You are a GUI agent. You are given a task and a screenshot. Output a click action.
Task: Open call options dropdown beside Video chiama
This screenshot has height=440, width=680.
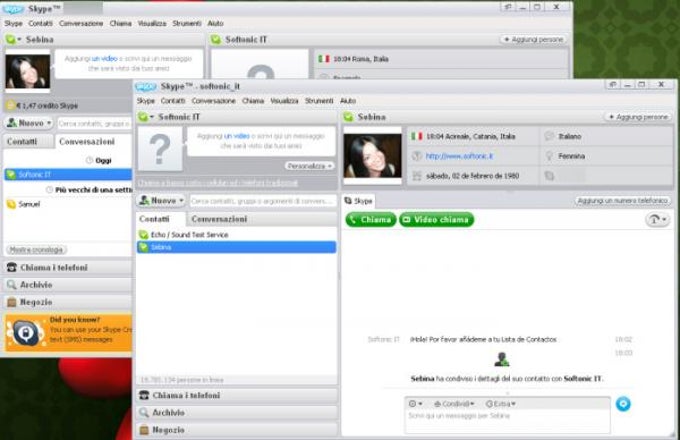[x=657, y=220]
